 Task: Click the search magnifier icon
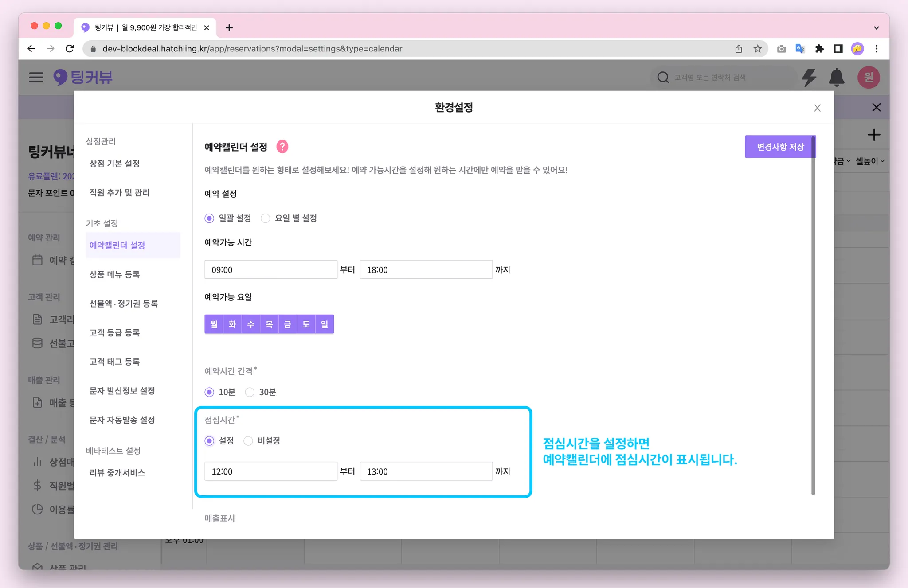tap(663, 78)
